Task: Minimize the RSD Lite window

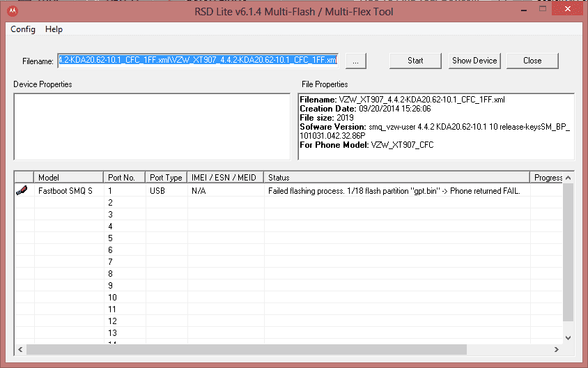Action: click(x=524, y=10)
